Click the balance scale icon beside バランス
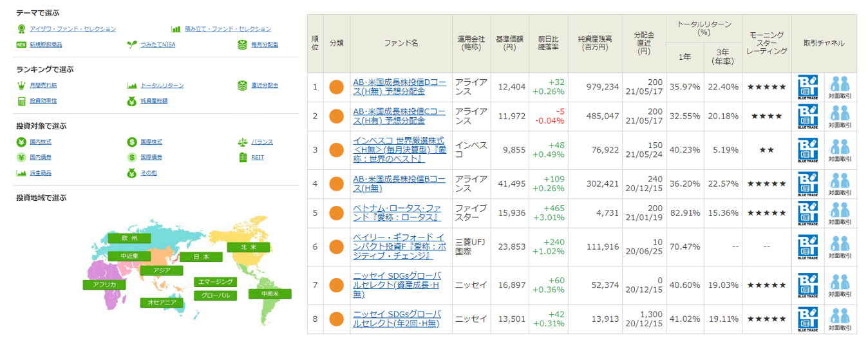The width and height of the screenshot is (868, 345). pyautogui.click(x=242, y=142)
